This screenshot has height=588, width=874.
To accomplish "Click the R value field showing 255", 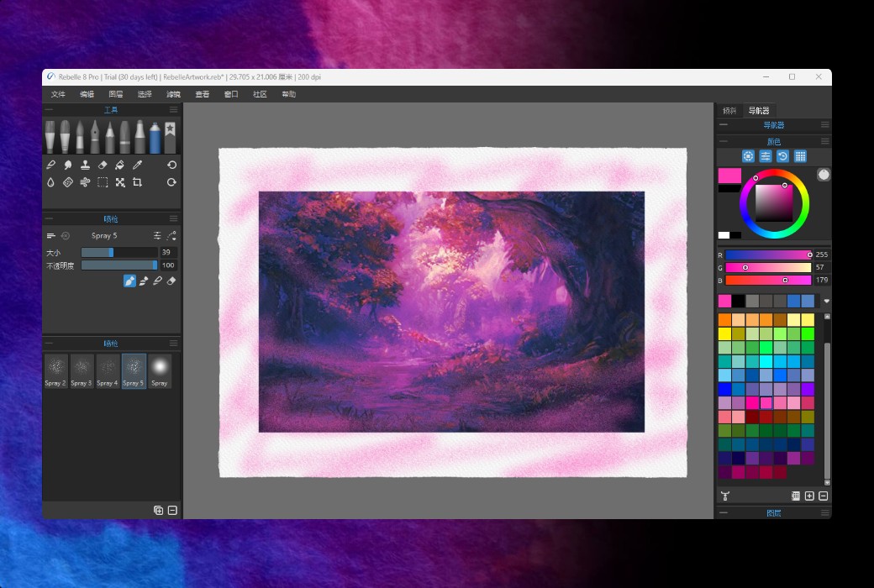I will 822,255.
